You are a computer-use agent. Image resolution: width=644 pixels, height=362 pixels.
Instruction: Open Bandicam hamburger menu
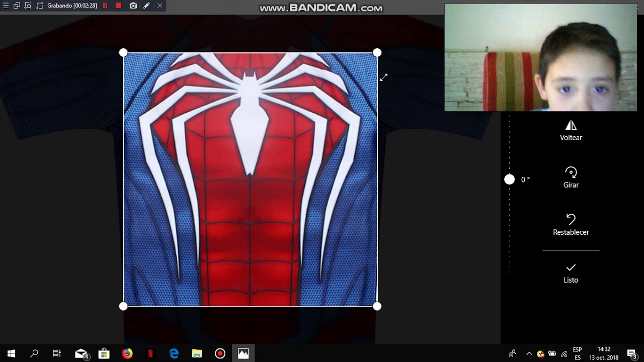[6, 6]
